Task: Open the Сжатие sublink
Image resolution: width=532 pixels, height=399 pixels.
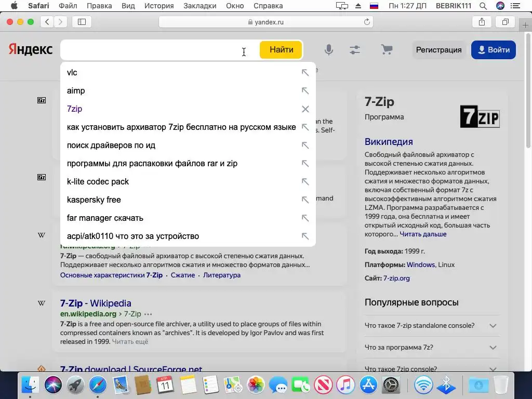Action: click(x=182, y=275)
